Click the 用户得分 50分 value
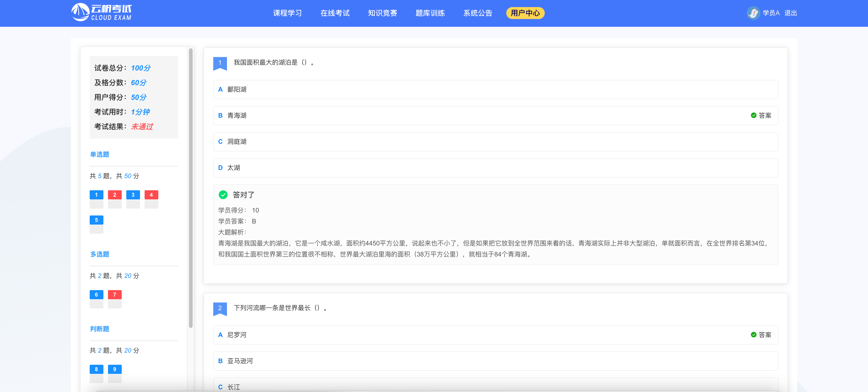The height and width of the screenshot is (392, 868). point(138,97)
